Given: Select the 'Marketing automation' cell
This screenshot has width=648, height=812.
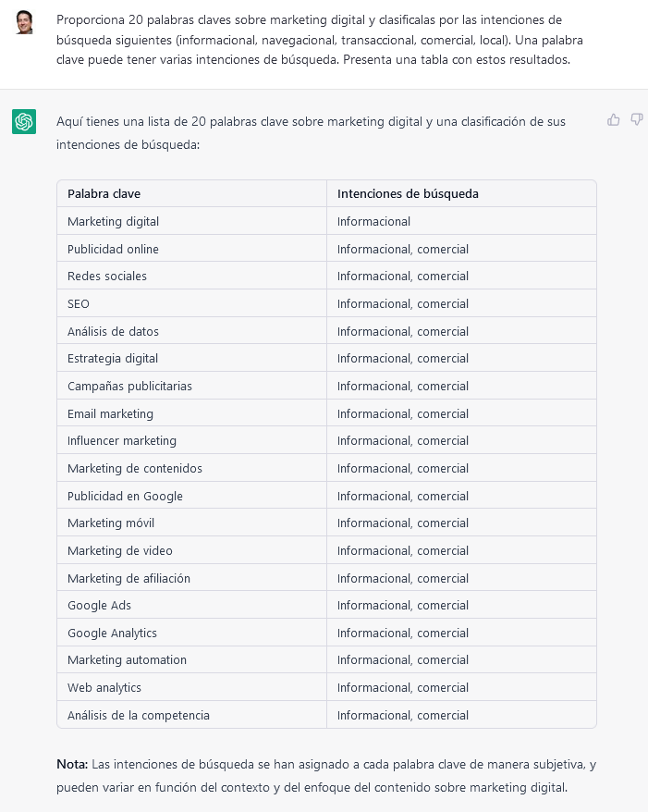Looking at the screenshot, I should 191,659.
